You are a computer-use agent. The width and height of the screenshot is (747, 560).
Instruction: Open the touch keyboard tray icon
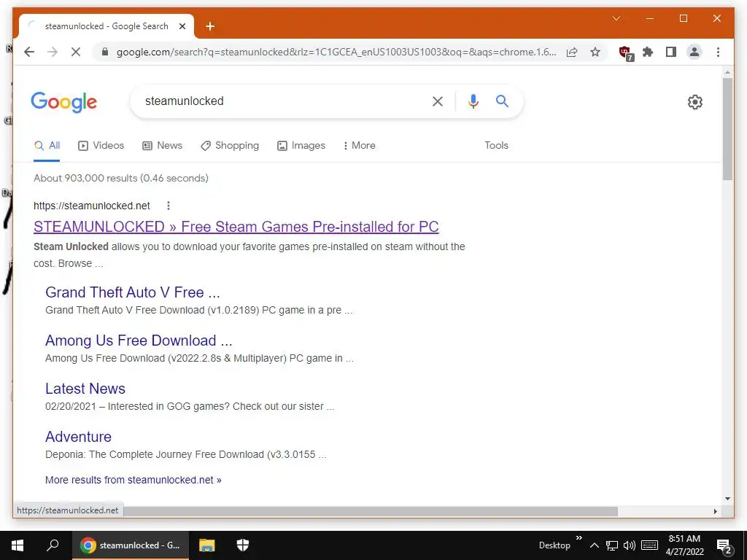pos(649,545)
